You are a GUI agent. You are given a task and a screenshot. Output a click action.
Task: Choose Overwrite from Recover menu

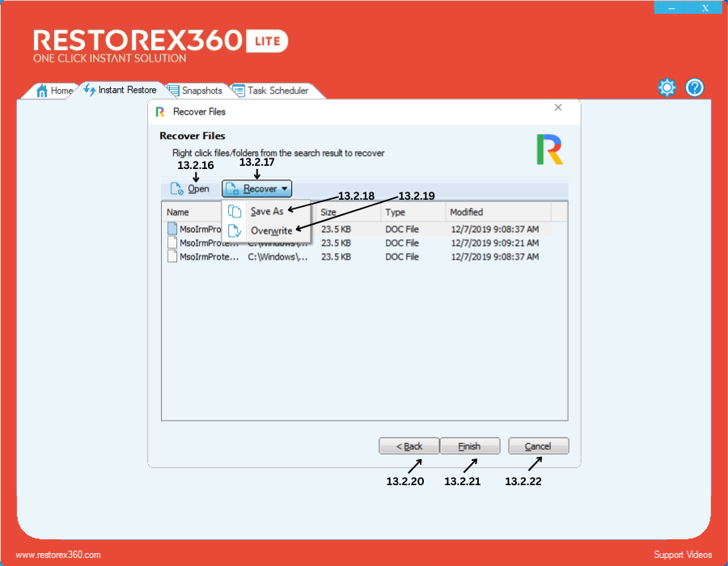[x=271, y=231]
